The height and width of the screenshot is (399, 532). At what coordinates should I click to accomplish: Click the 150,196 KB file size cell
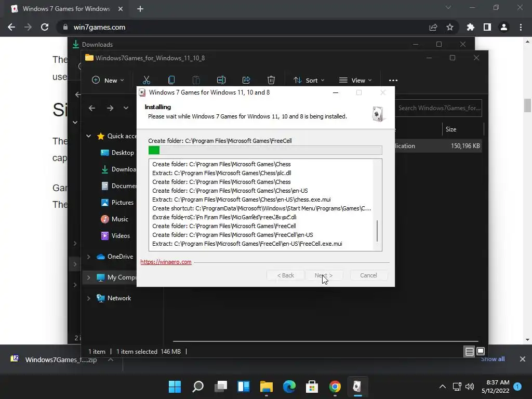pyautogui.click(x=465, y=146)
